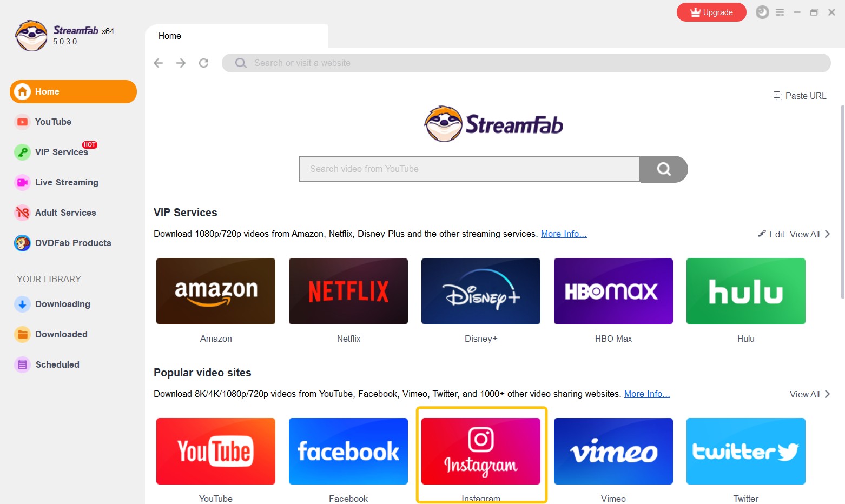Open the Hulu service tile
Image resolution: width=845 pixels, height=504 pixels.
point(746,291)
